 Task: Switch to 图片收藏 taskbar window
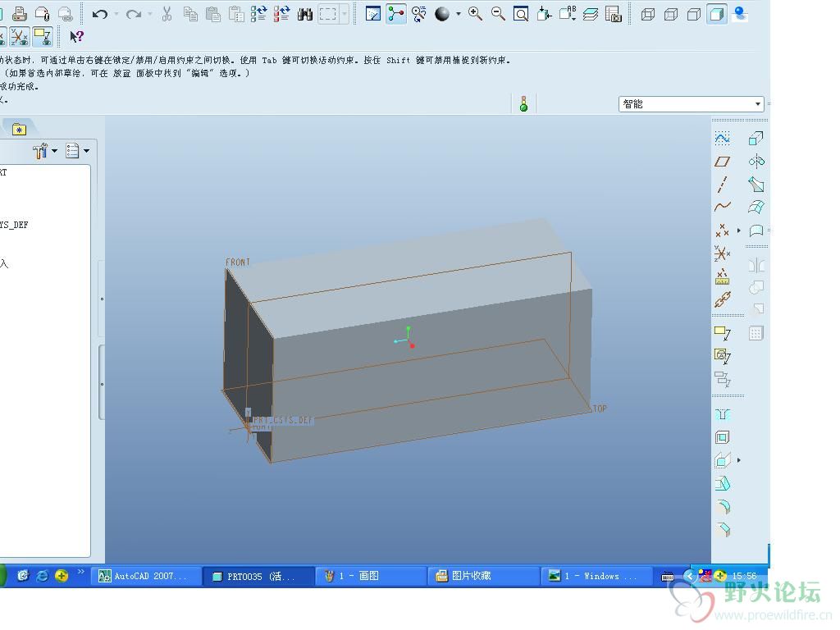pos(483,576)
